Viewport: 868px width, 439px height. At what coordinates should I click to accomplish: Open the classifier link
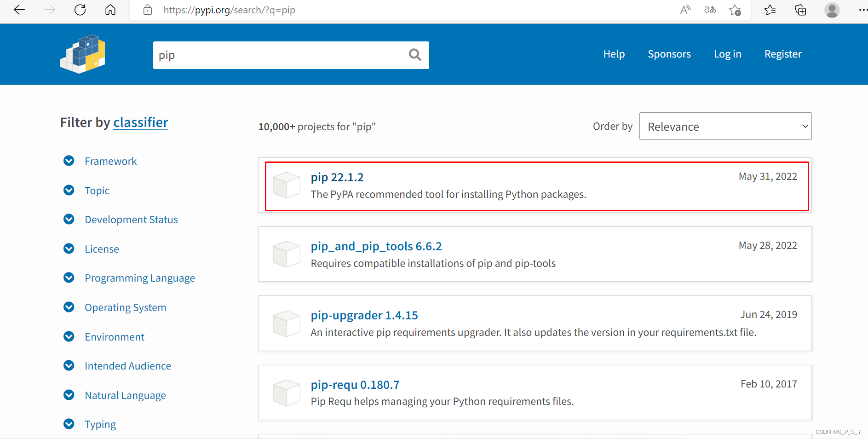(x=141, y=122)
